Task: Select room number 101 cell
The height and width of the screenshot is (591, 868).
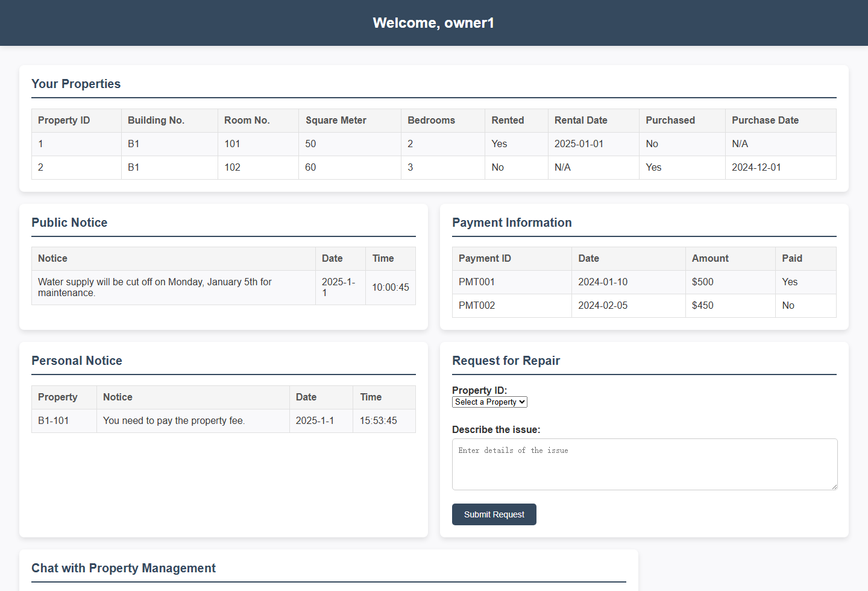Action: pyautogui.click(x=258, y=144)
